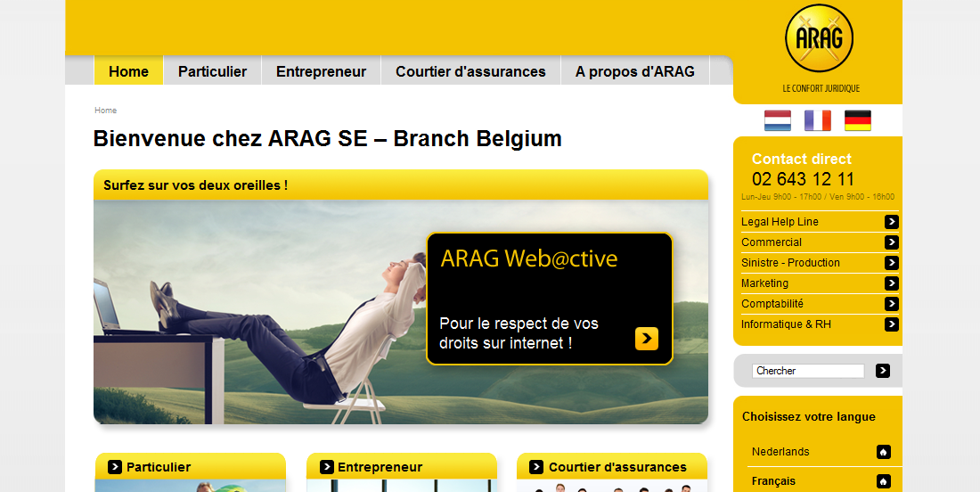
Task: Open the Entrepreneur card heading
Action: 380,467
